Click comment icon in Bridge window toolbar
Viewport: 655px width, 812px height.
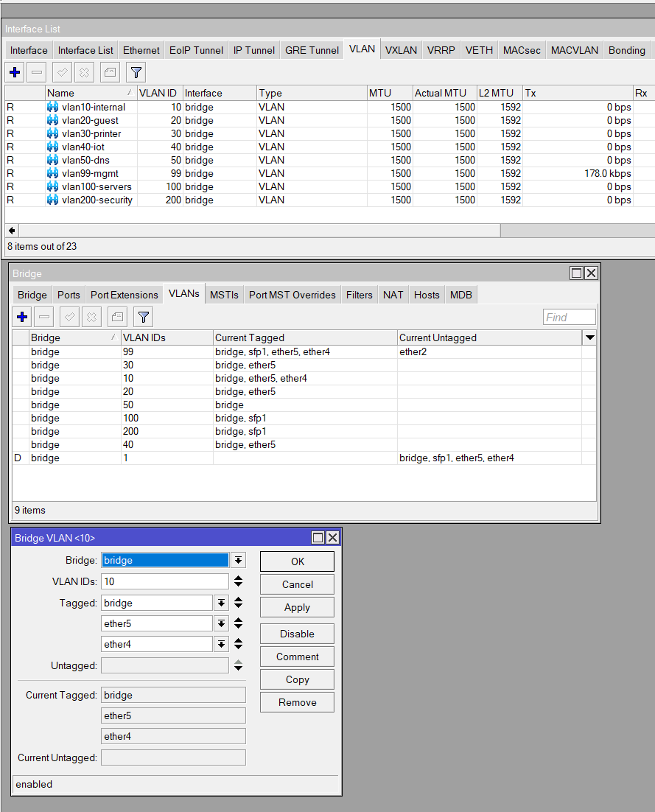click(118, 317)
